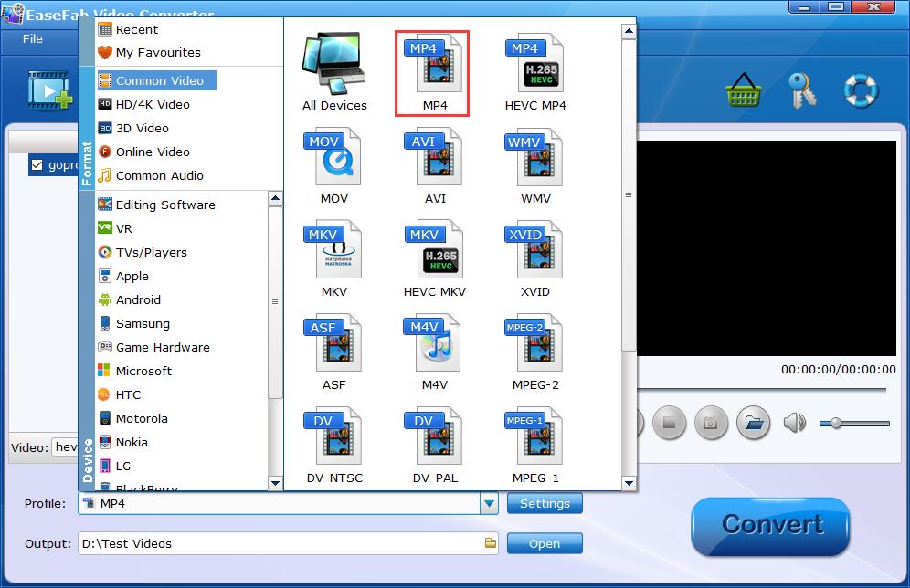
Task: Click the device list scroll-up arrow
Action: [x=276, y=198]
